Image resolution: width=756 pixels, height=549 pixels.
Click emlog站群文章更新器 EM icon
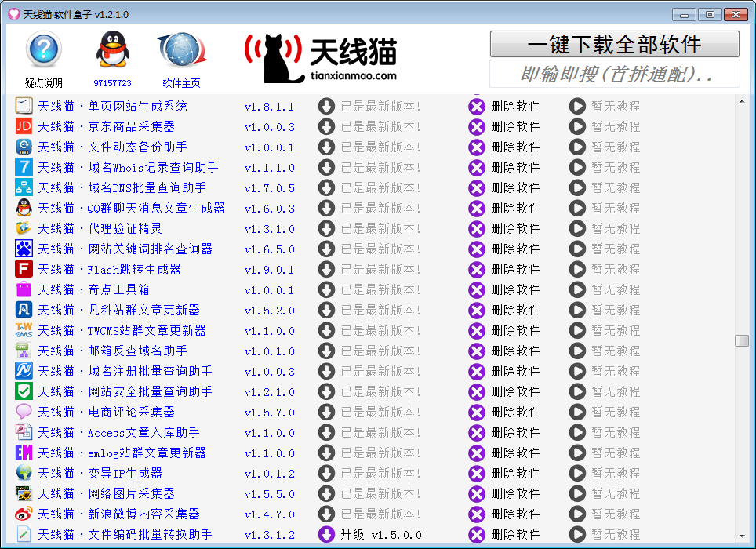pos(24,453)
